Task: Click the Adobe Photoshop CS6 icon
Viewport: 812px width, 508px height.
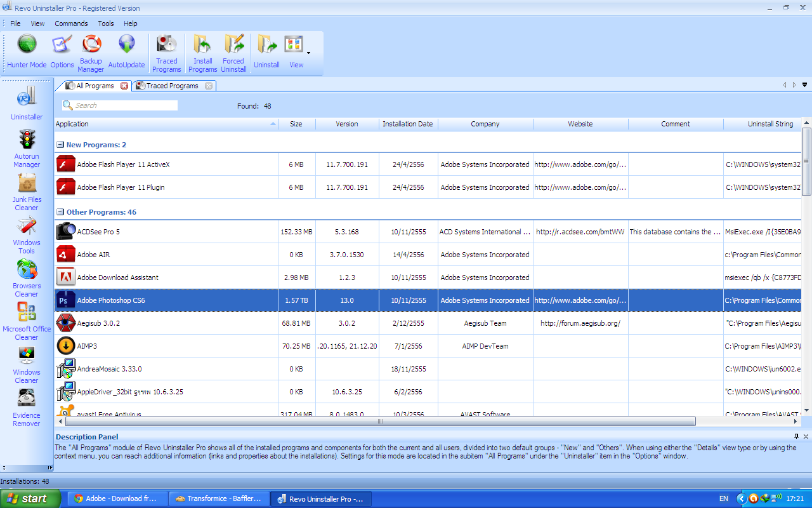Action: pos(66,300)
